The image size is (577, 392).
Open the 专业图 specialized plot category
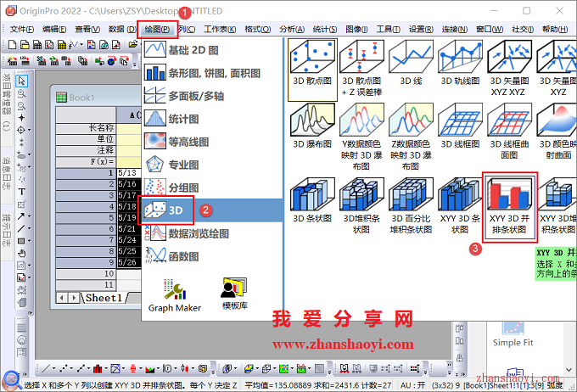tap(212, 165)
